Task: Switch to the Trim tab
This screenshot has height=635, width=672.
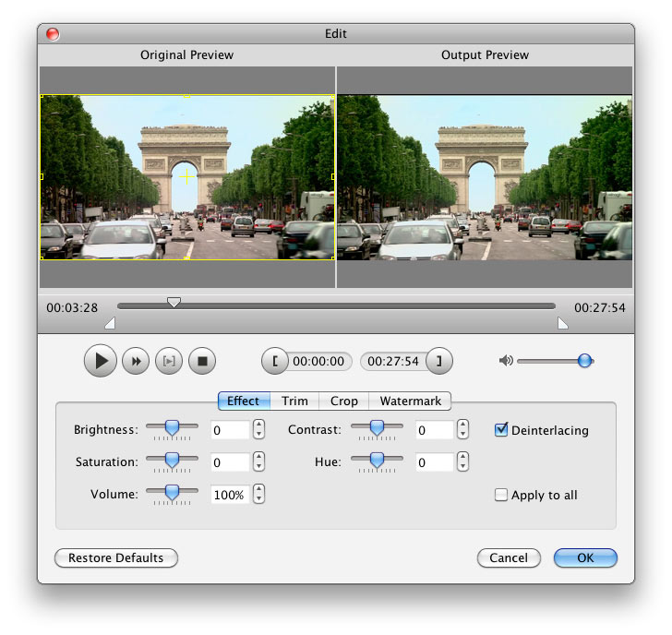Action: (294, 401)
